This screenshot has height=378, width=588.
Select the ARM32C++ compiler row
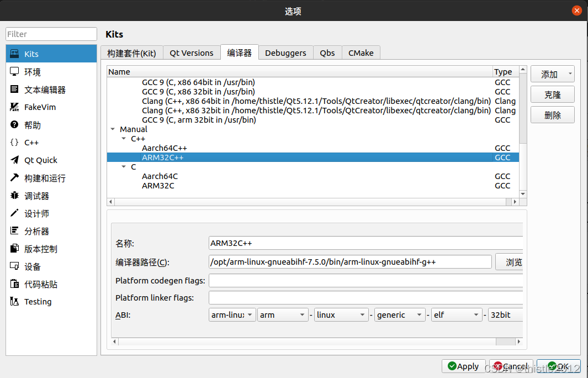[x=312, y=158]
